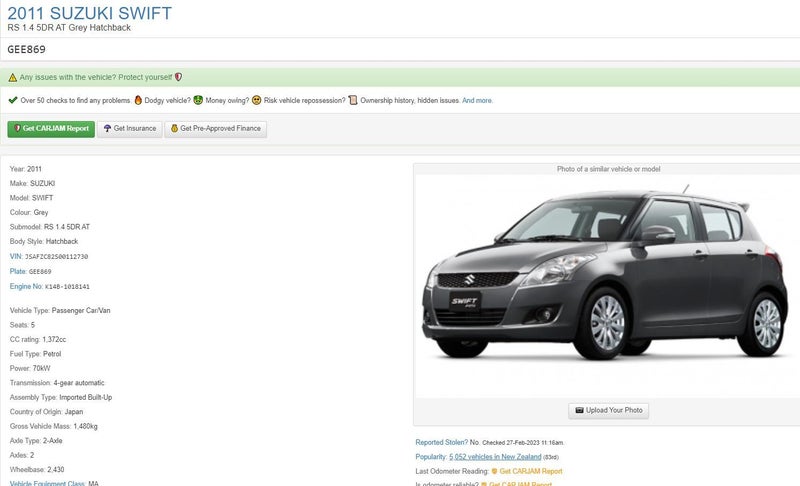This screenshot has height=486, width=800.
Task: Click the yellow warning triangle icon
Action: tap(12, 77)
